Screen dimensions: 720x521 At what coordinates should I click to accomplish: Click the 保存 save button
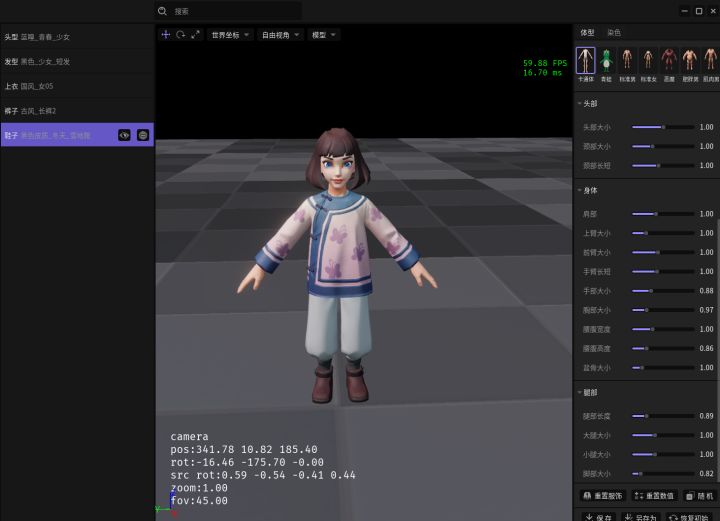coord(599,517)
